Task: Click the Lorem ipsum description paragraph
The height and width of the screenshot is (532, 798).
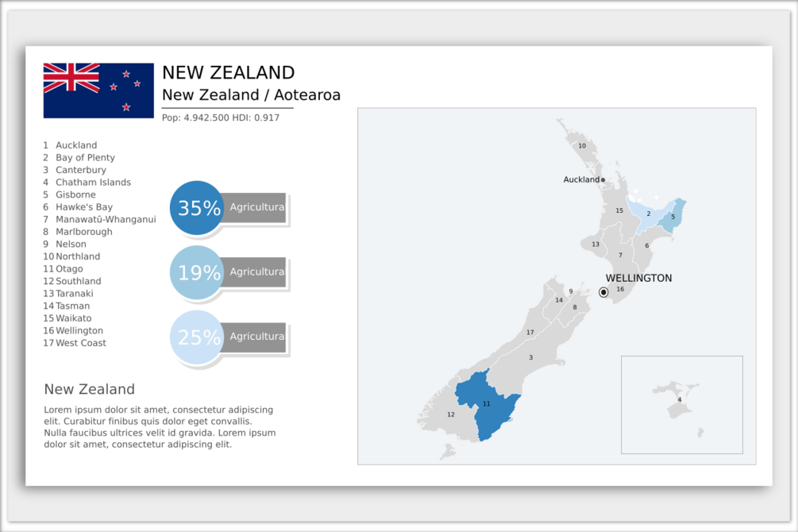Action: (x=160, y=427)
